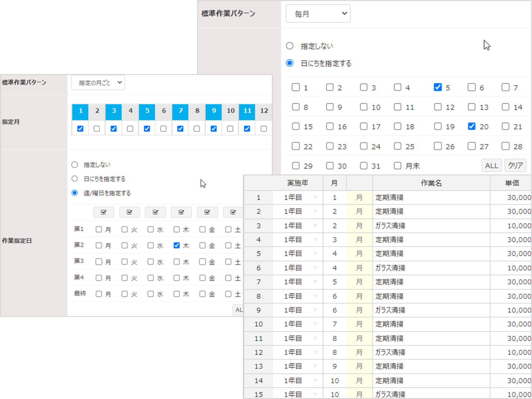The width and height of the screenshot is (532, 399).
Task: Uncheck month 11 in the 指定月 section
Action: 247,128
